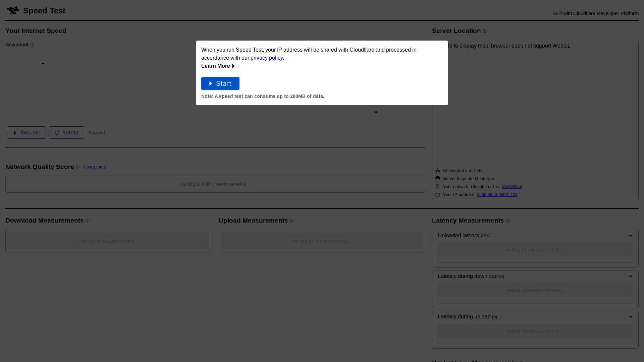Click Download Measurements waiting placeholder

click(x=109, y=241)
